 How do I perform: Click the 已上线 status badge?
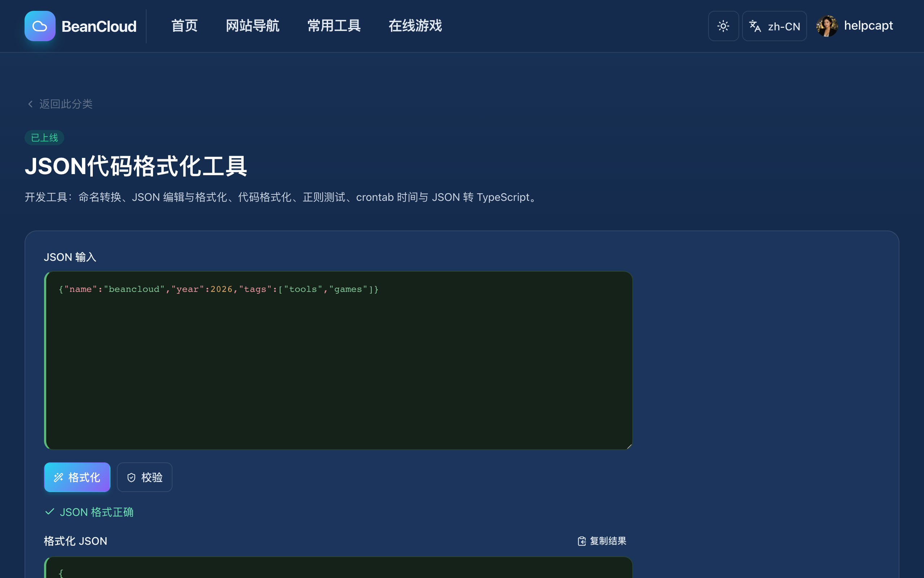click(44, 138)
